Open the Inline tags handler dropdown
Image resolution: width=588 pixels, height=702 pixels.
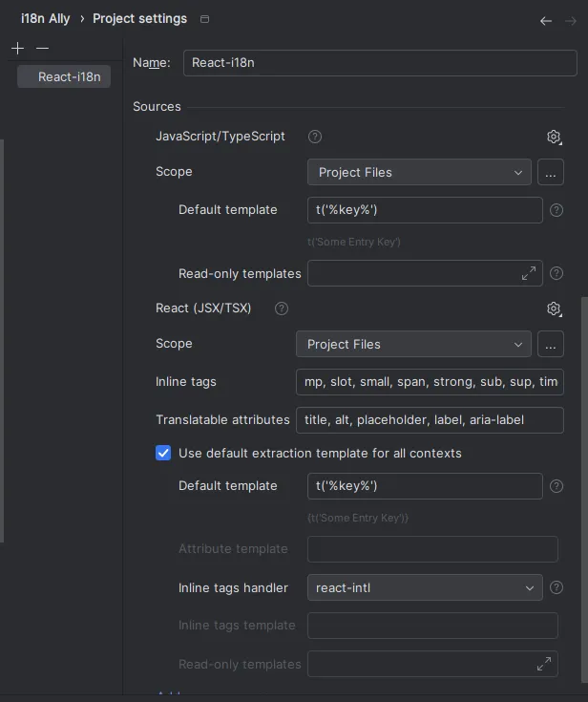click(x=424, y=588)
